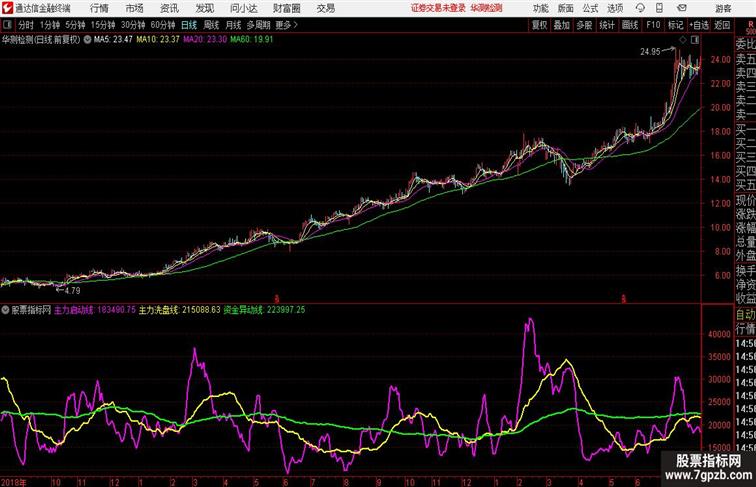756x487 pixels.
Task: Click the 多股 multi-stock button
Action: (x=584, y=25)
